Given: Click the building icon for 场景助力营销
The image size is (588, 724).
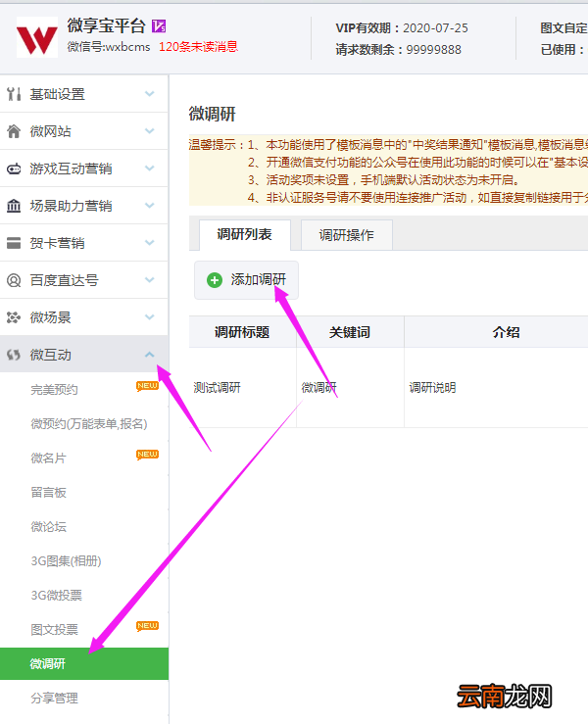Looking at the screenshot, I should click(14, 206).
